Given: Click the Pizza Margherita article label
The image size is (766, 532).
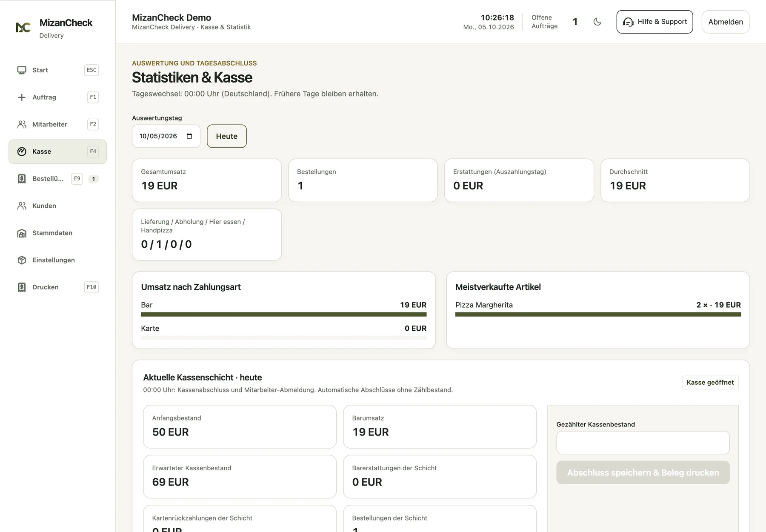Looking at the screenshot, I should [484, 305].
